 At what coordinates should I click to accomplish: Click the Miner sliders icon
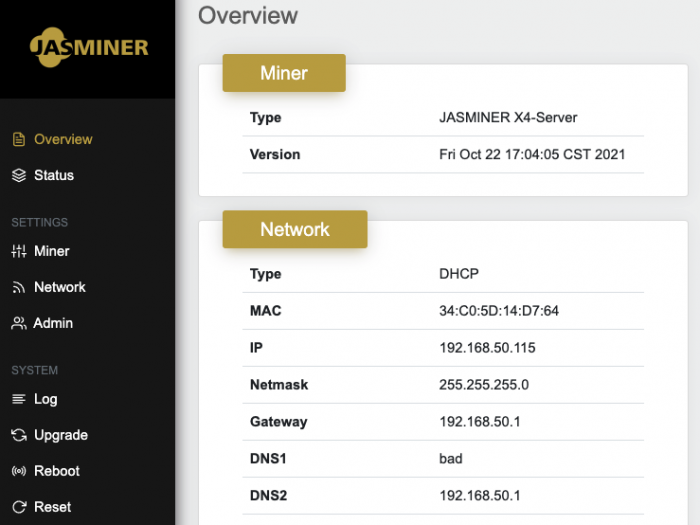point(19,251)
